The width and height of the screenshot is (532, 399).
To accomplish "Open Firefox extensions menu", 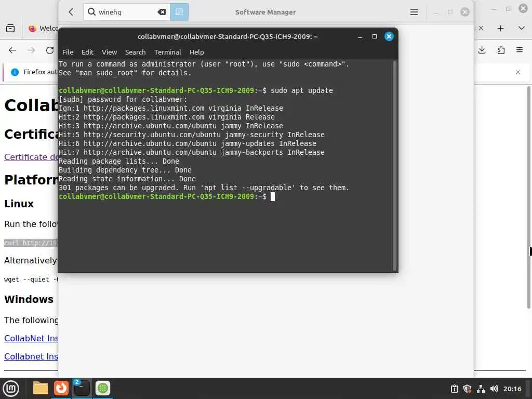I will click(501, 50).
